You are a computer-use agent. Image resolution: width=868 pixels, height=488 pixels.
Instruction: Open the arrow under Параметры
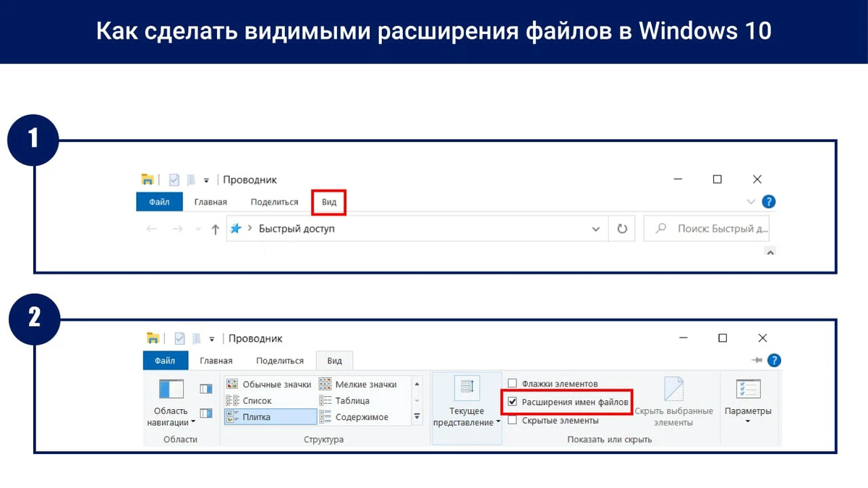click(748, 421)
